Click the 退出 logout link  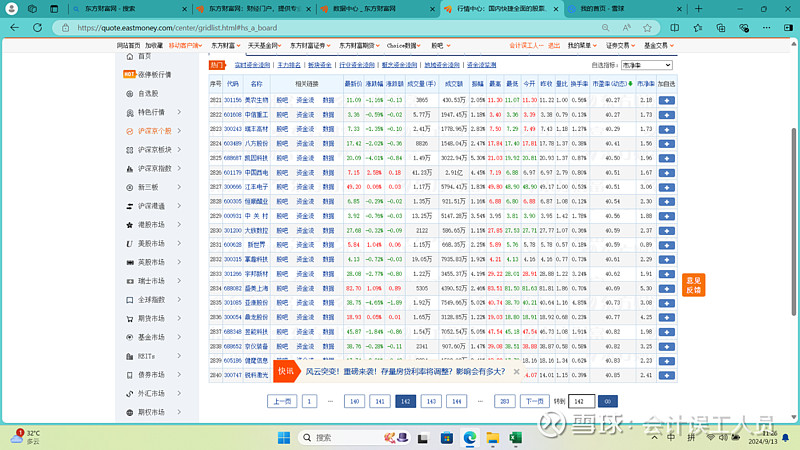click(554, 46)
